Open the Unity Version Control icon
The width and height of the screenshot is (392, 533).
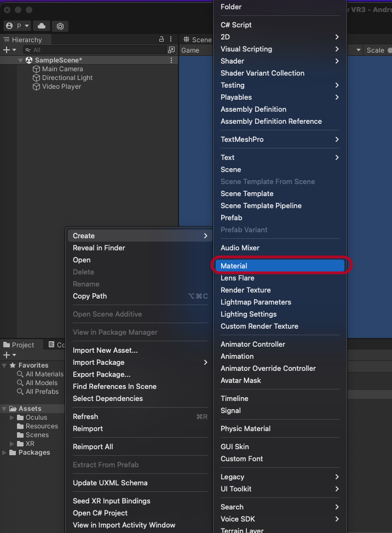[x=60, y=26]
